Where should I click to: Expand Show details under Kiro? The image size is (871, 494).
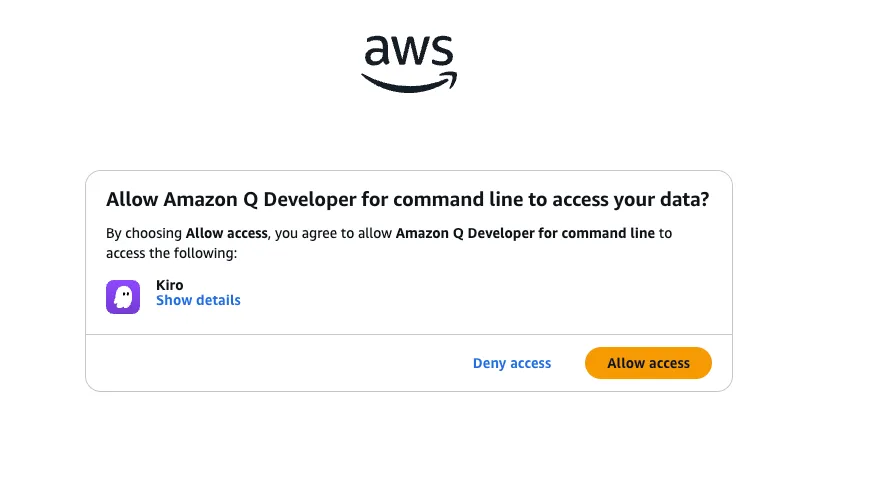coord(198,300)
